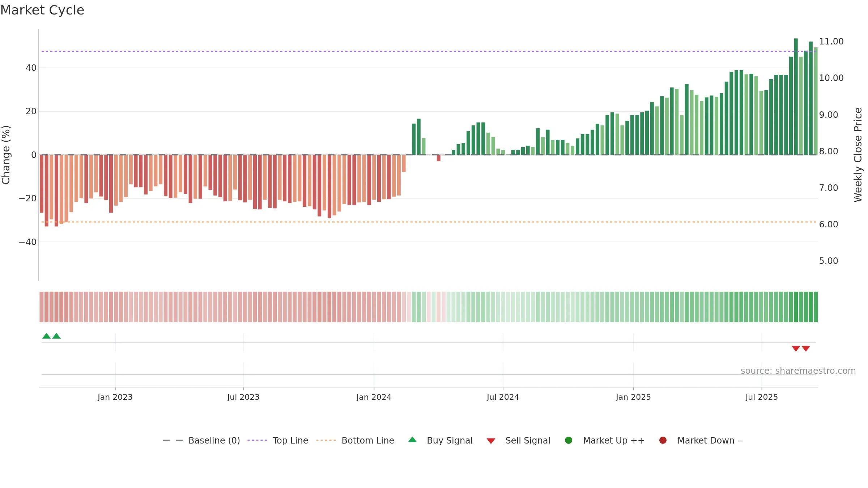Click the 8.00 price tick label
Image resolution: width=868 pixels, height=488 pixels.
(829, 151)
